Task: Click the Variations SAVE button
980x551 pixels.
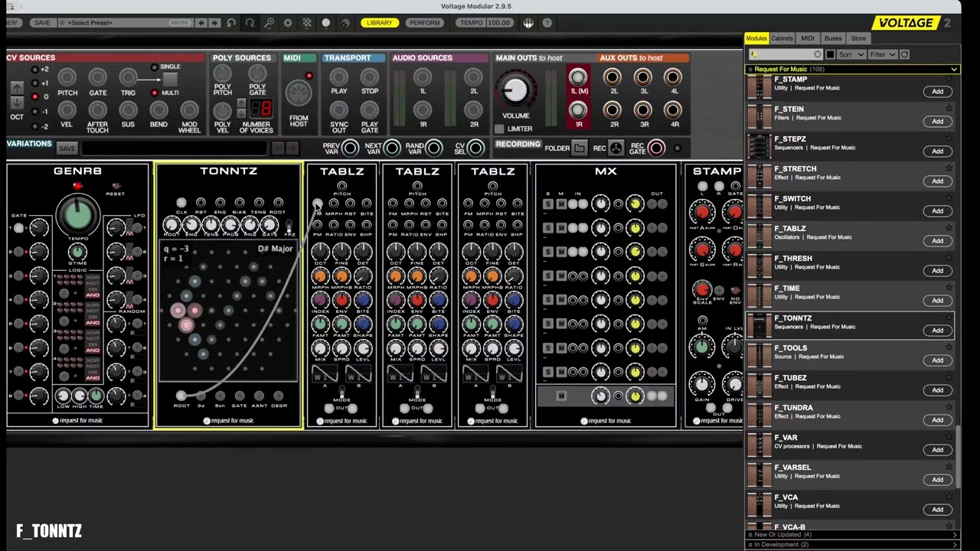Action: point(67,148)
